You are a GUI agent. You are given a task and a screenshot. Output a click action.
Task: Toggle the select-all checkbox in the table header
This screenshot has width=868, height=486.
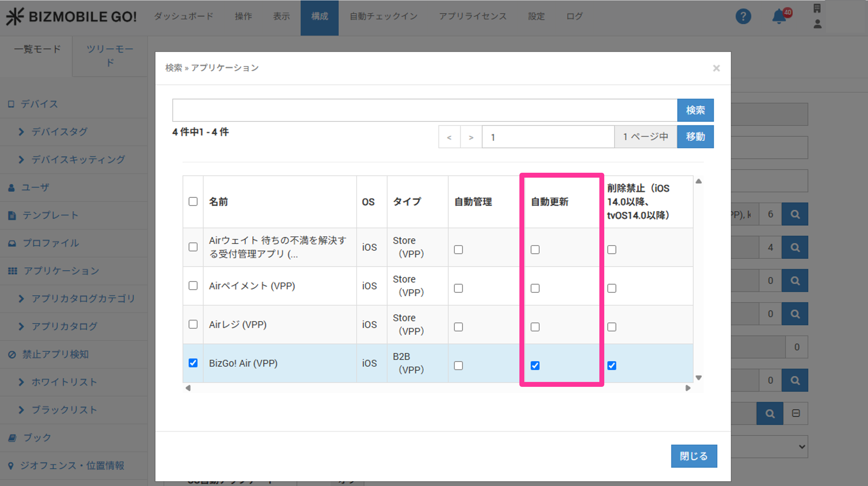193,201
